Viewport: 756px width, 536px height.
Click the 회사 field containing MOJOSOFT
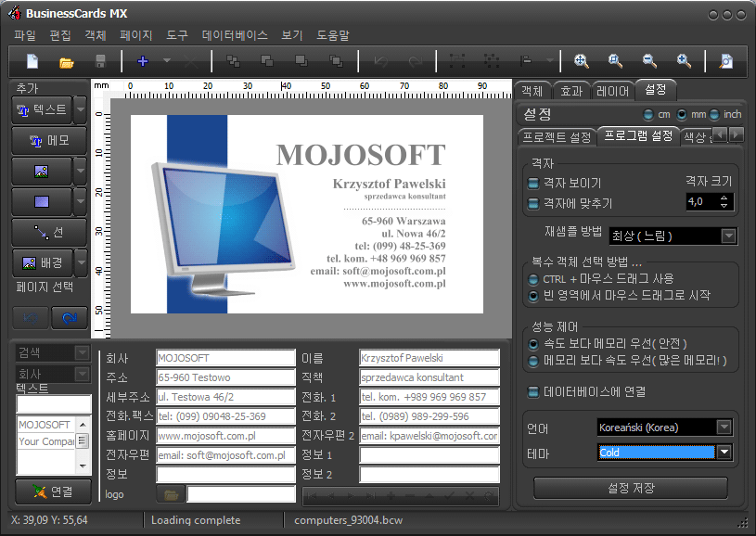(225, 358)
